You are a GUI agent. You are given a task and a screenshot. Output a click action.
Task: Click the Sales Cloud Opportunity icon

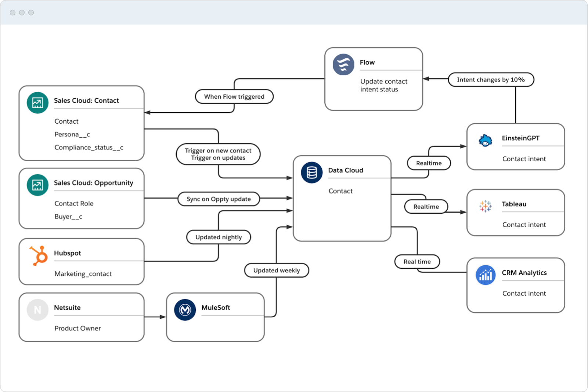[x=37, y=185]
